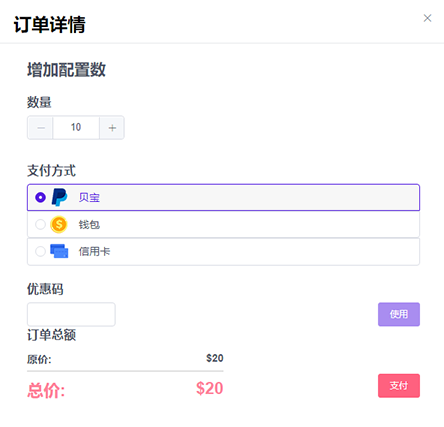The image size is (444, 427).
Task: Click the blue credit card icon
Action: [x=59, y=251]
